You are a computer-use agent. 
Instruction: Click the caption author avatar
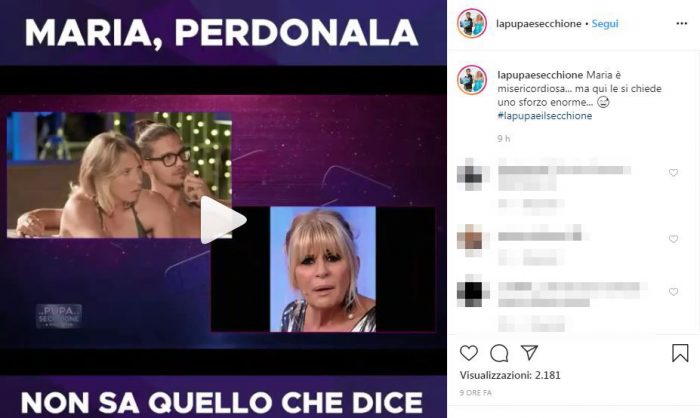click(472, 79)
